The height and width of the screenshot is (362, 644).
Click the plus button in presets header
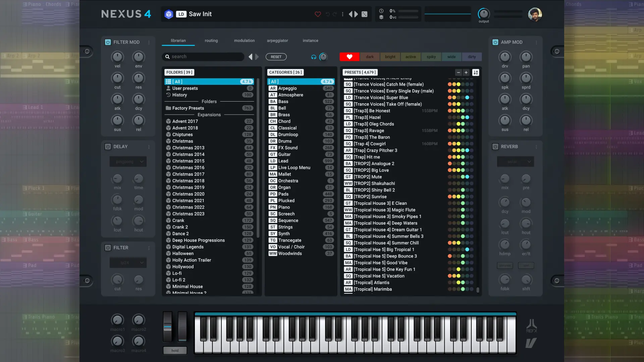[466, 72]
